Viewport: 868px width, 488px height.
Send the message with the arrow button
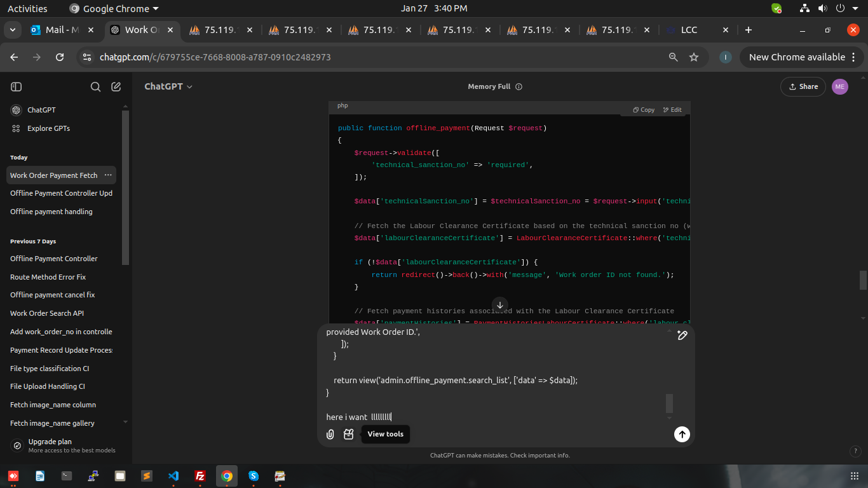[x=682, y=435]
